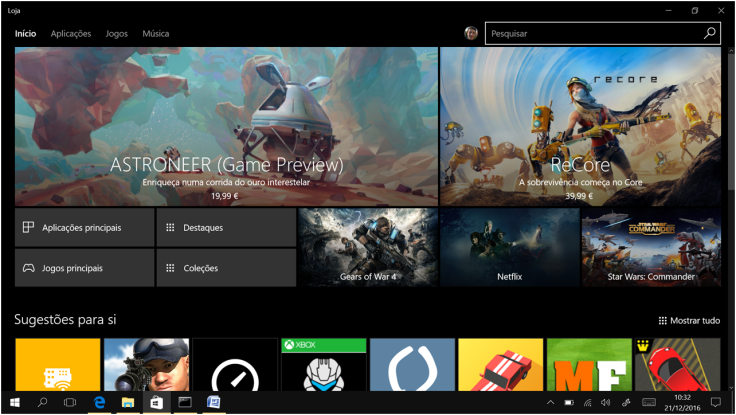Open the user account avatar
Image resolution: width=736 pixels, height=415 pixels.
point(471,33)
